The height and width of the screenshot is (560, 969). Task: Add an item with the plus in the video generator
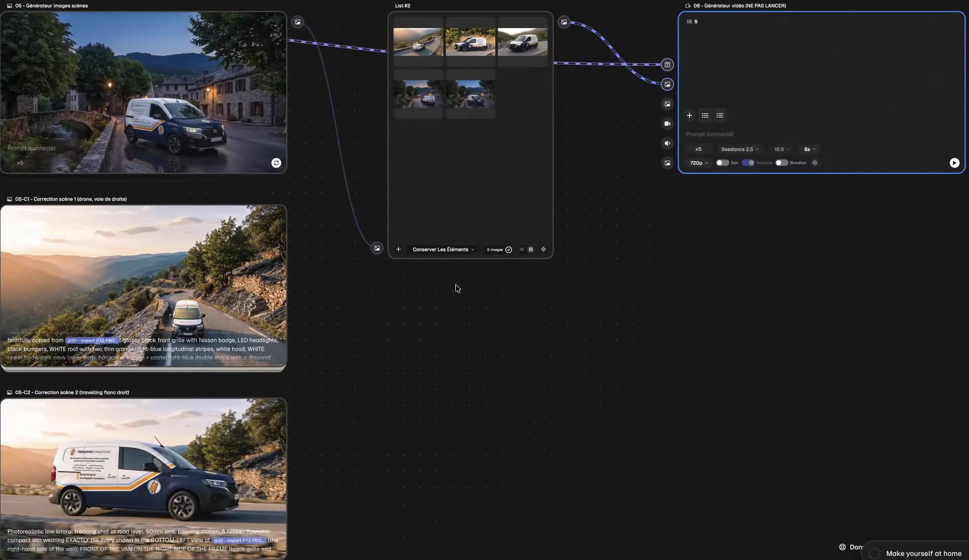pyautogui.click(x=689, y=115)
